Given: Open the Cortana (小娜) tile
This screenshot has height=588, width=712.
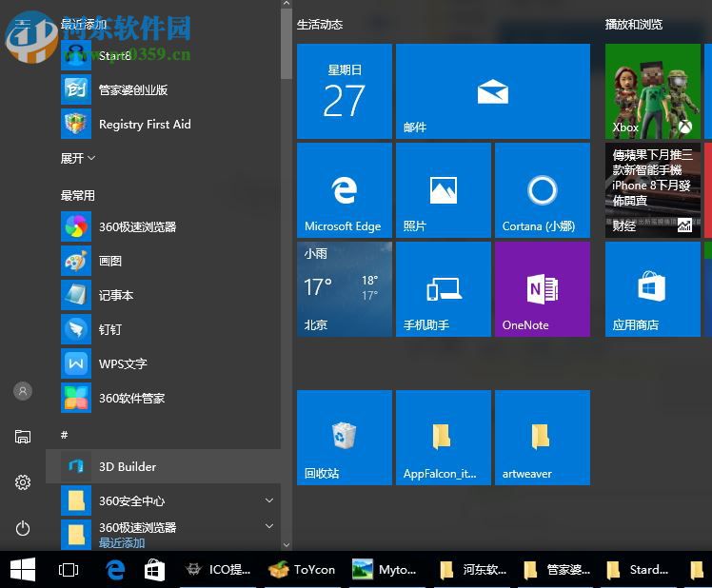Looking at the screenshot, I should coord(543,190).
